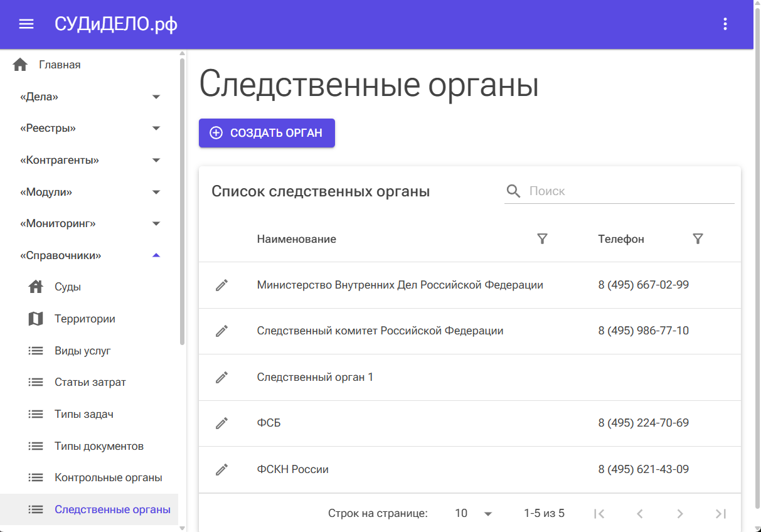Filter the Наименование column
The height and width of the screenshot is (532, 761).
[x=543, y=239]
